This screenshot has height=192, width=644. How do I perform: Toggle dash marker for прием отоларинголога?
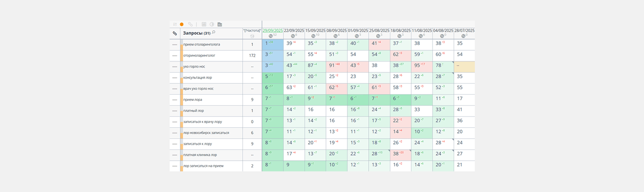point(175,44)
